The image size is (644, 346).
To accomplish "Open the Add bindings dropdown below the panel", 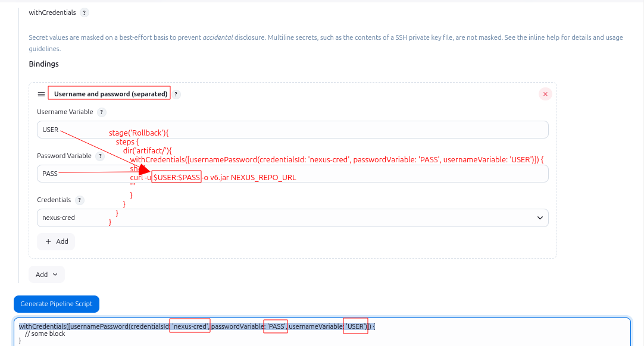I will (46, 274).
